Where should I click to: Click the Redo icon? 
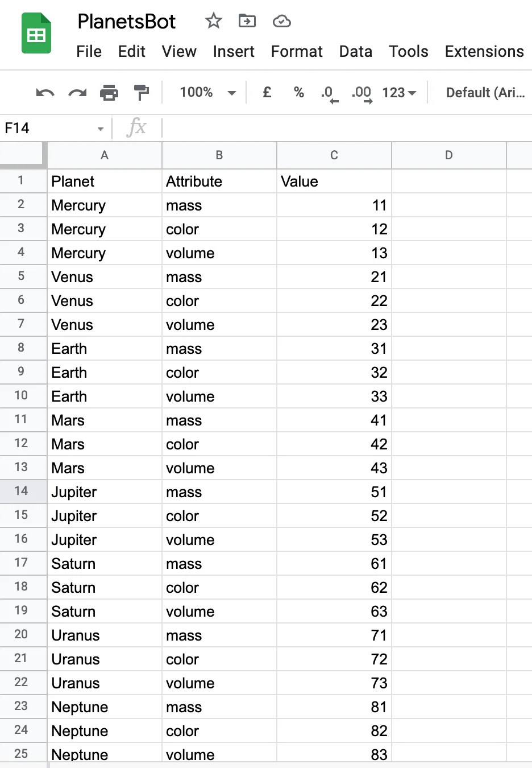click(x=77, y=92)
